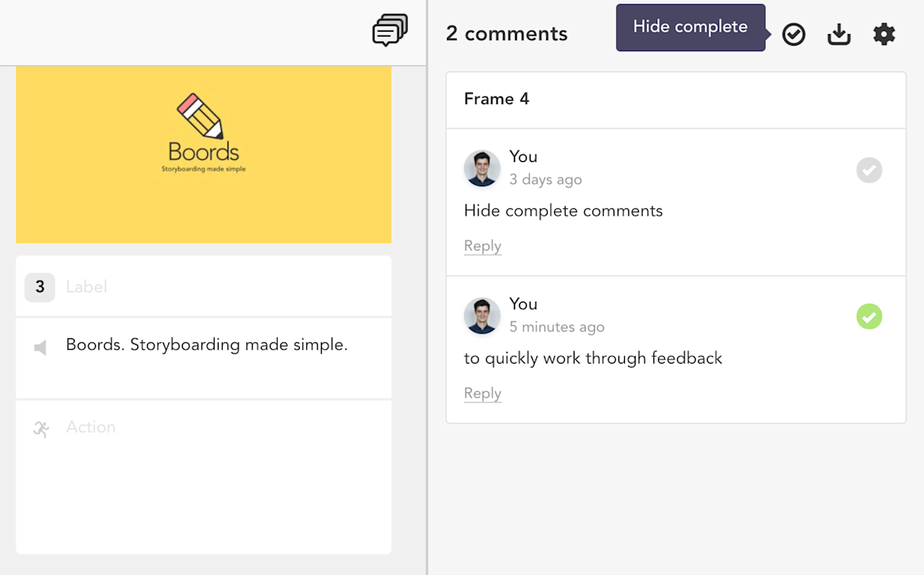Click the '3 days ago' timestamp

[x=545, y=179]
